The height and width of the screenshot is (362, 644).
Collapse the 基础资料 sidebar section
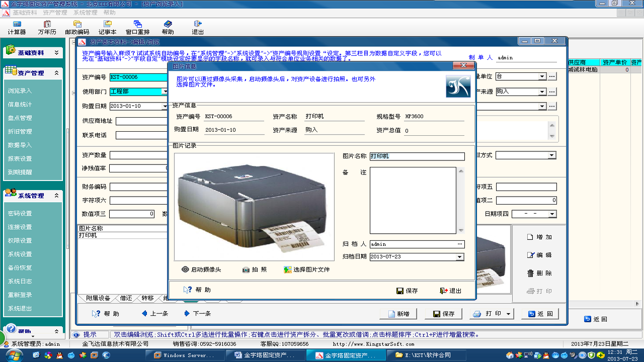coord(57,53)
